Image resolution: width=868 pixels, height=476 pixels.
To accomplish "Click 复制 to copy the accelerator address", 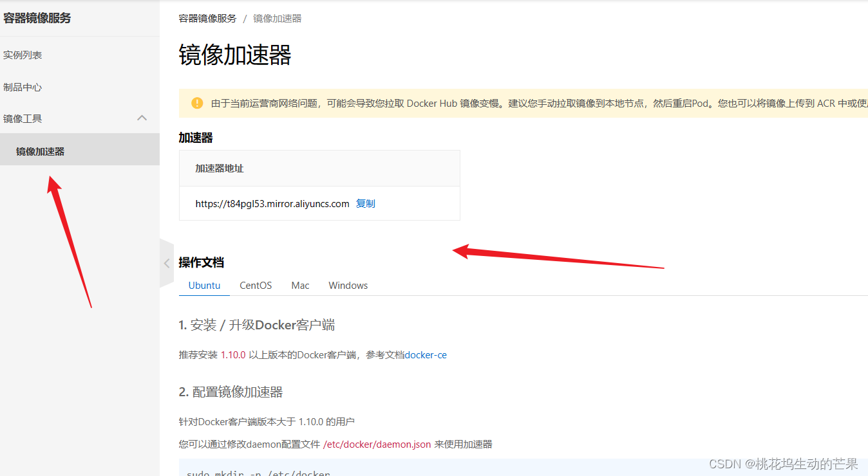I will pos(366,204).
